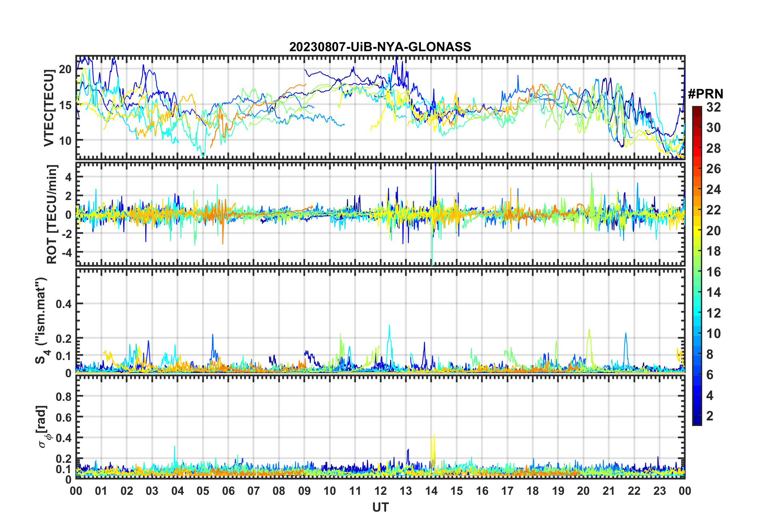Select the 16 label on PRN colorbar
761x532 pixels.
(x=713, y=272)
